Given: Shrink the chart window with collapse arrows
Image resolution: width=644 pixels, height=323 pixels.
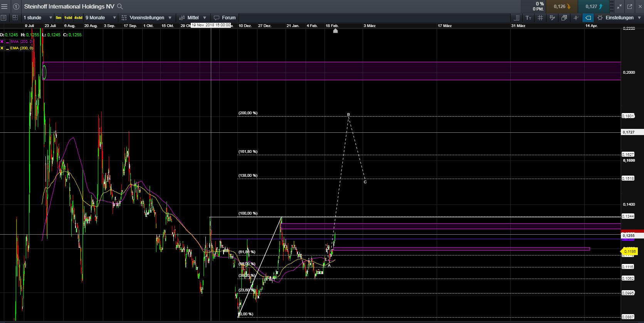Looking at the screenshot, I should click(619, 7).
